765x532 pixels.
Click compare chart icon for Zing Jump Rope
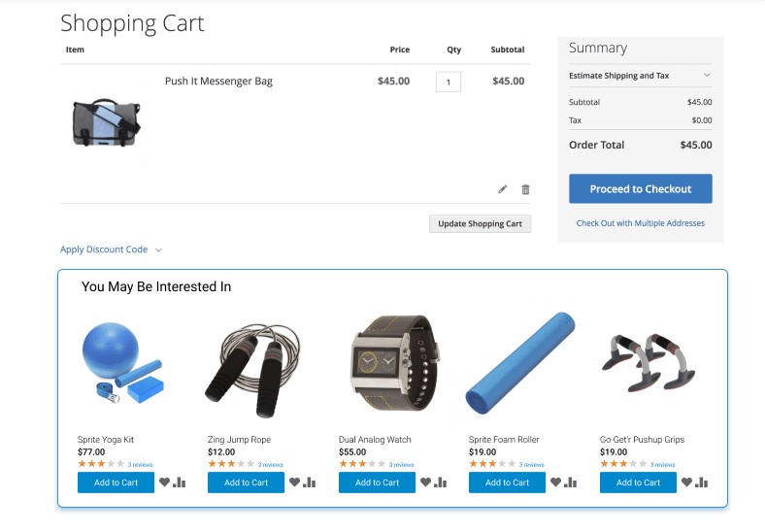(x=310, y=482)
